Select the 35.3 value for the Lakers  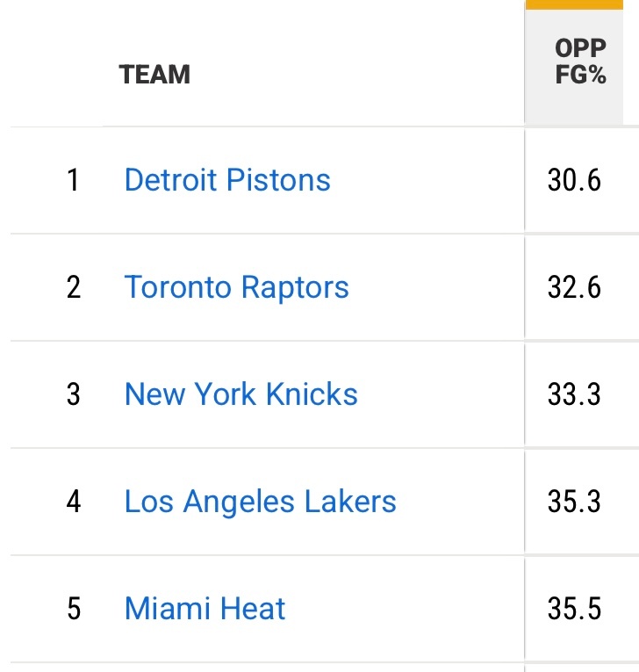[575, 502]
